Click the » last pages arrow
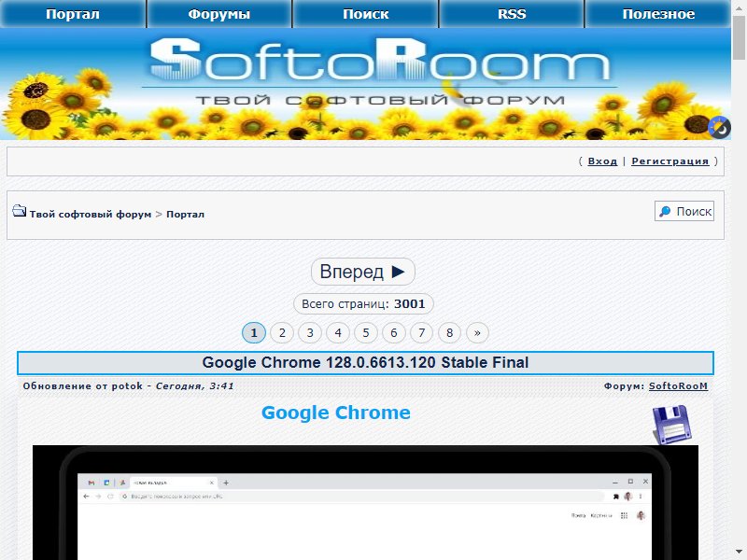 click(x=477, y=333)
